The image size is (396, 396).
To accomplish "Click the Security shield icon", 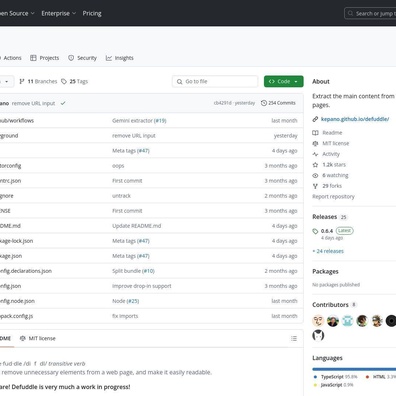I will coord(71,58).
